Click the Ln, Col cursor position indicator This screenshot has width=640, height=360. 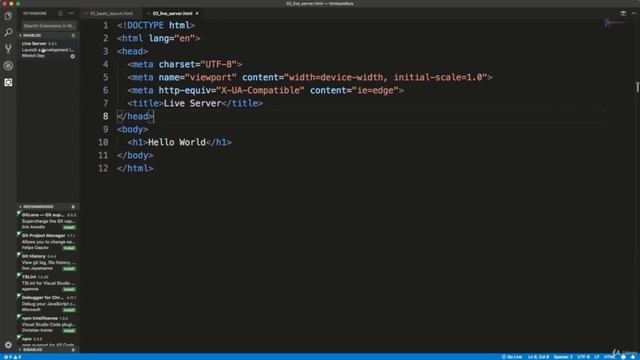click(538, 357)
